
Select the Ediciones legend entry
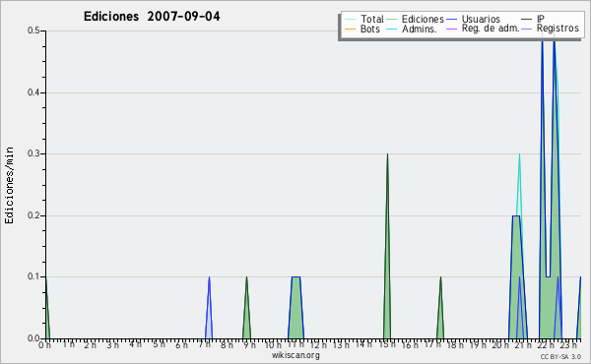coord(416,19)
